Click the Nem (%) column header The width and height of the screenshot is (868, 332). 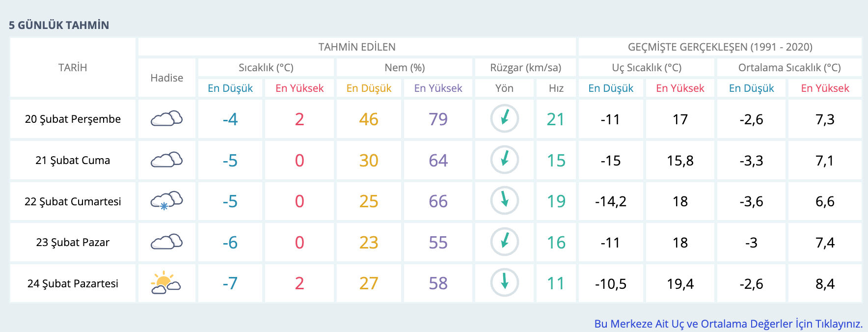405,68
